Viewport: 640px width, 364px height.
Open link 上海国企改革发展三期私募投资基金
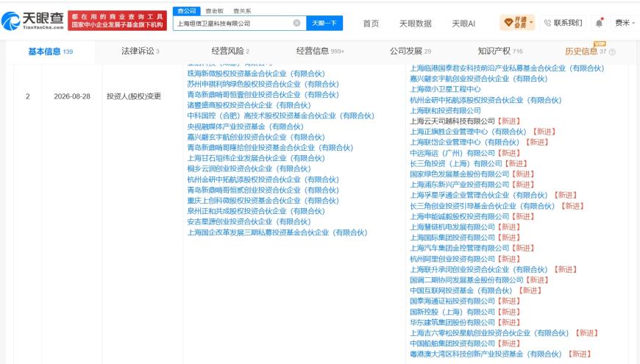pos(277,232)
